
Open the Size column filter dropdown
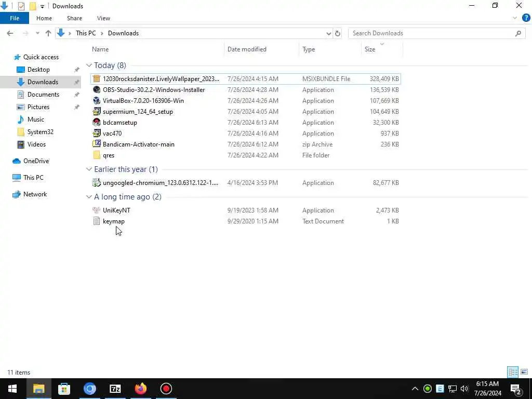click(x=382, y=44)
